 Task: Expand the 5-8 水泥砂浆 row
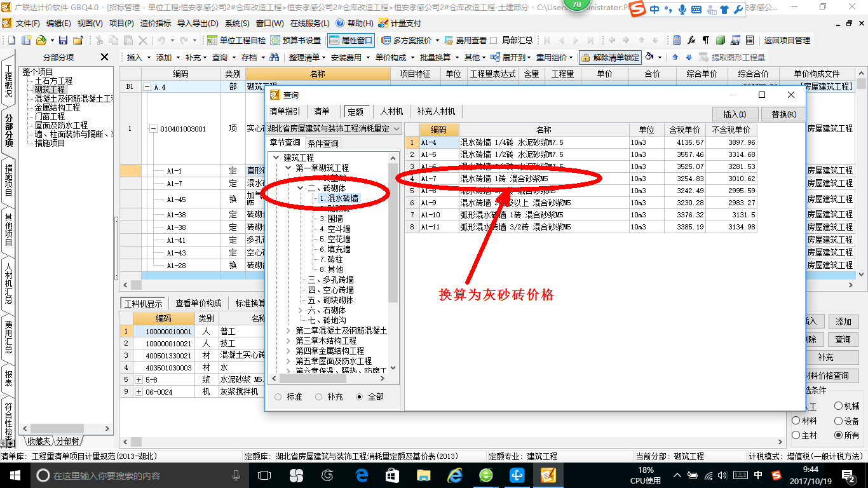click(x=139, y=379)
